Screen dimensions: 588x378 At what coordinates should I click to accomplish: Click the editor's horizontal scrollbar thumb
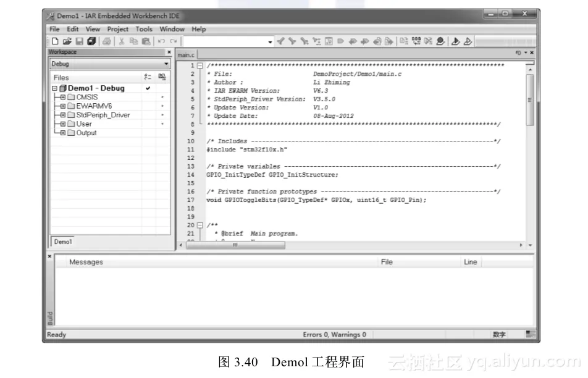pyautogui.click(x=235, y=245)
